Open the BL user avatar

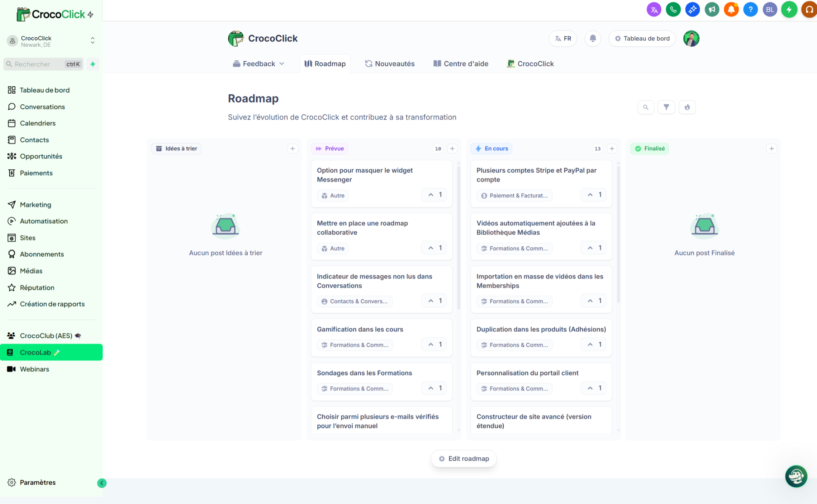point(770,10)
